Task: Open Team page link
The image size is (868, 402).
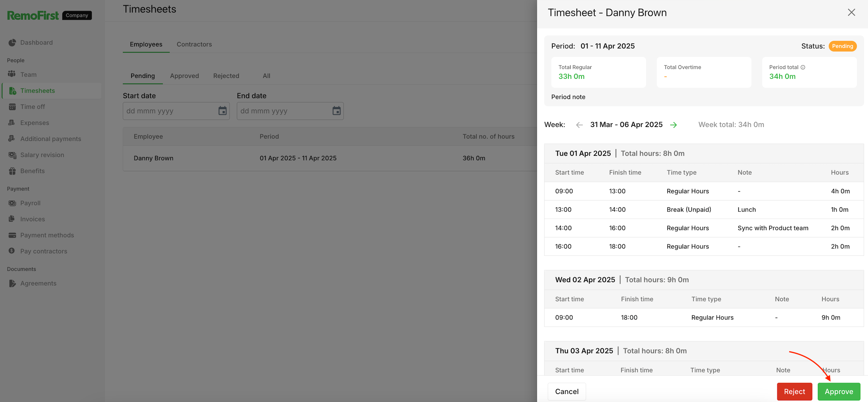Action: 28,75
